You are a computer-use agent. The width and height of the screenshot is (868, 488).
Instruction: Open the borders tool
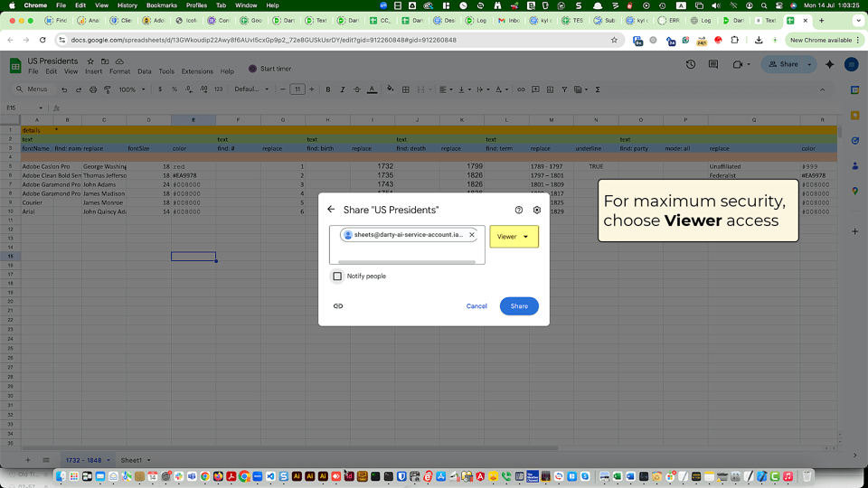406,89
